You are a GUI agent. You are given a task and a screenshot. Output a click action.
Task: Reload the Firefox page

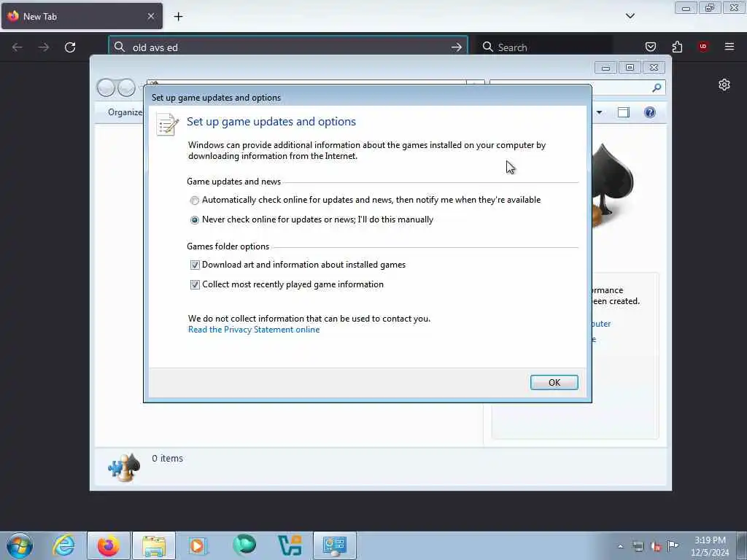pyautogui.click(x=70, y=47)
